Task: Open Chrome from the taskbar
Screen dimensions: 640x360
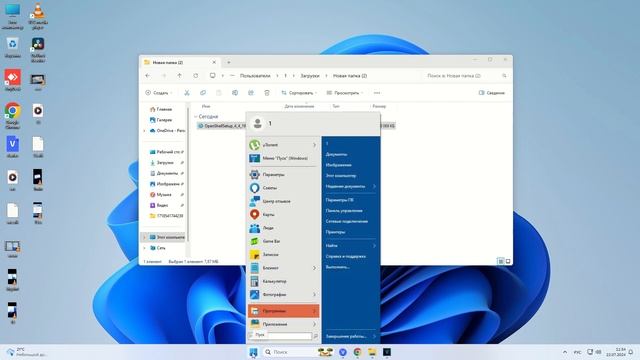Action: (357, 352)
